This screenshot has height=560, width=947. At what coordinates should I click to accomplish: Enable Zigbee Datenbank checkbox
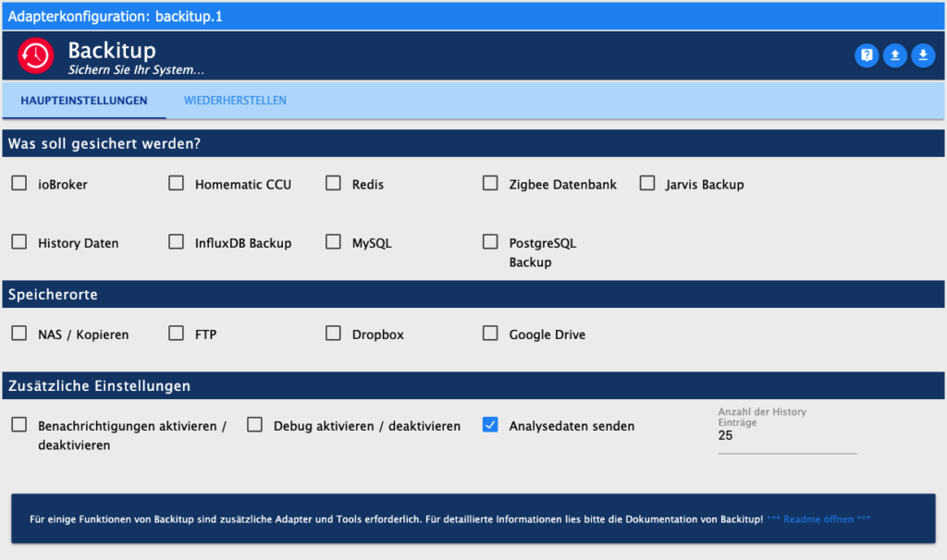(490, 183)
